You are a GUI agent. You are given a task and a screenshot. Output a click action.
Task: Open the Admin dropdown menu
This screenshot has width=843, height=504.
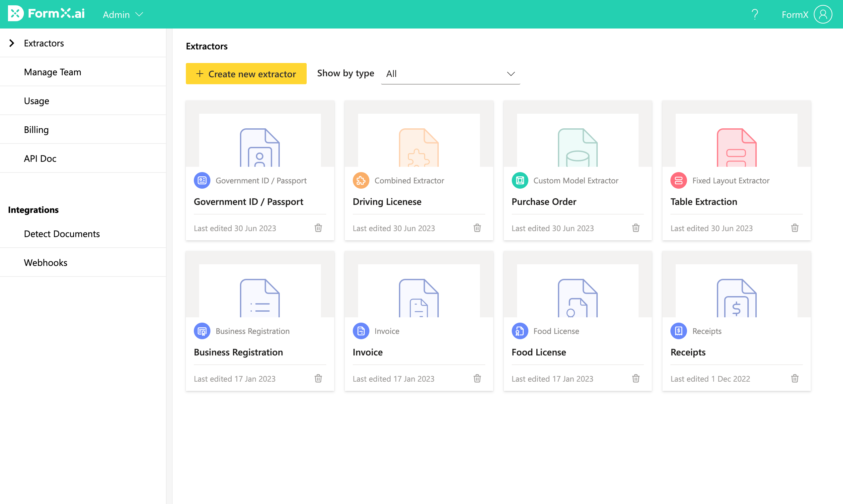(x=123, y=15)
